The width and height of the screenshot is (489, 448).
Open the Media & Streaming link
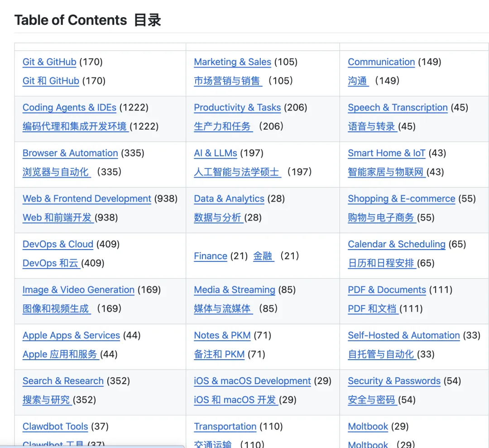pyautogui.click(x=235, y=289)
